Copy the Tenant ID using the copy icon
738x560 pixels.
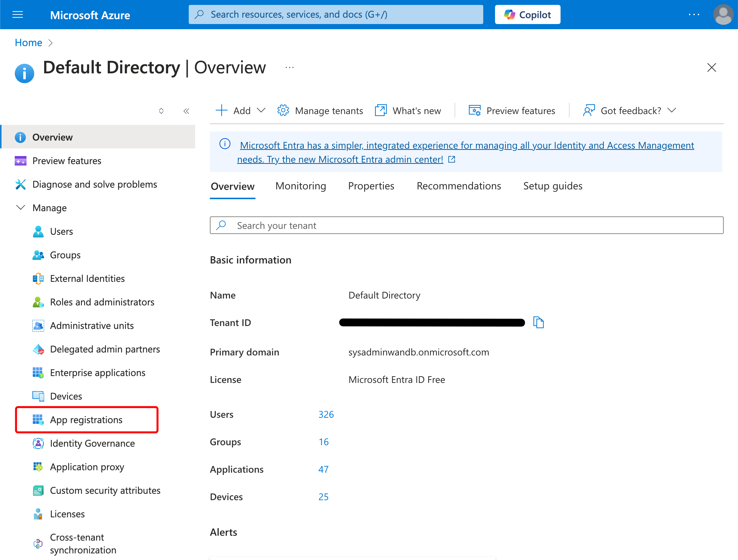click(539, 322)
